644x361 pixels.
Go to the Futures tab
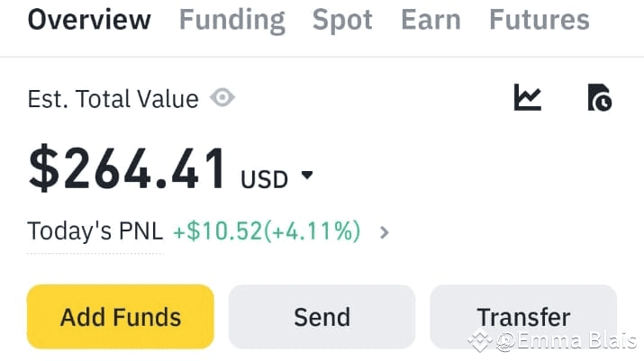coord(540,20)
